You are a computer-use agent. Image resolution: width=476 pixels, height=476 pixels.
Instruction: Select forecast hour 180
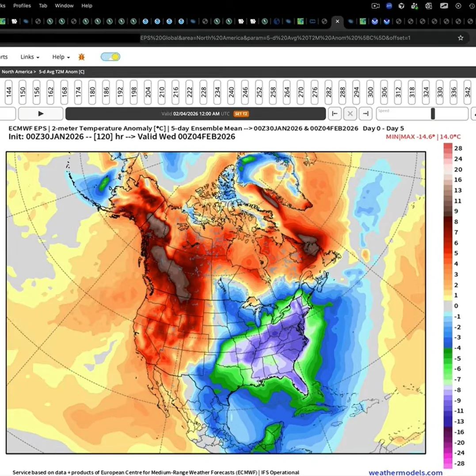92,92
